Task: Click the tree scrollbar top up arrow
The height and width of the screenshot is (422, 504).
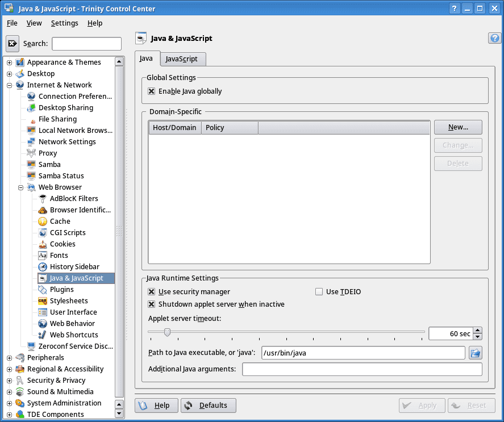Action: (x=119, y=61)
